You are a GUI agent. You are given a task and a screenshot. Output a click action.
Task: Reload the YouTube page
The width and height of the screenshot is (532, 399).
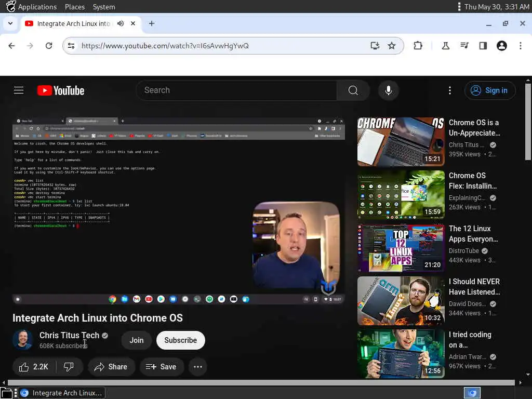49,46
